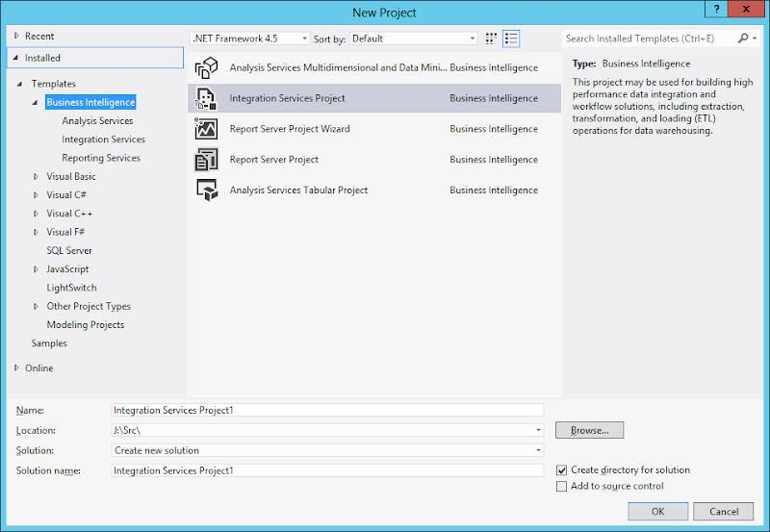
Task: Expand the Online section
Action: (16, 368)
